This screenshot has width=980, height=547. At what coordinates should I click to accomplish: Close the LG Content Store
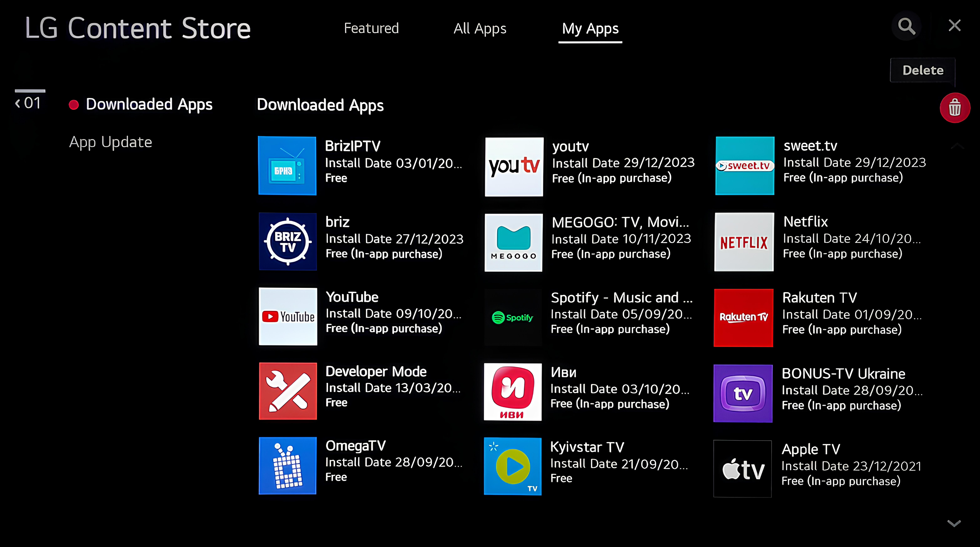pos(955,26)
